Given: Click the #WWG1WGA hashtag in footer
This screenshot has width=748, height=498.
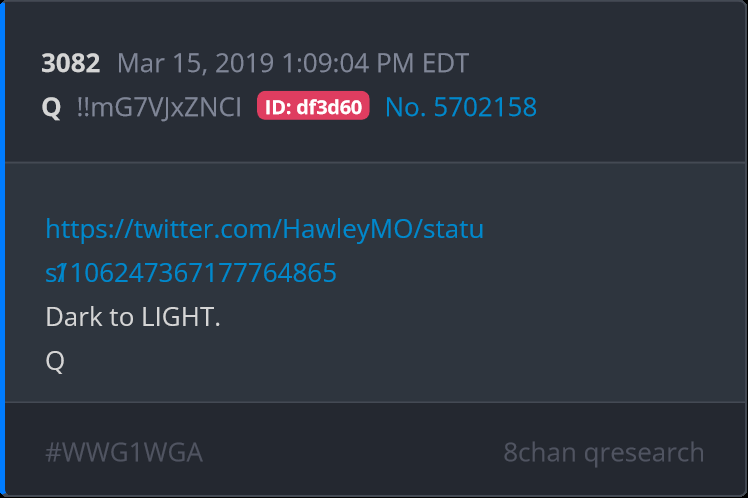Looking at the screenshot, I should tap(124, 452).
